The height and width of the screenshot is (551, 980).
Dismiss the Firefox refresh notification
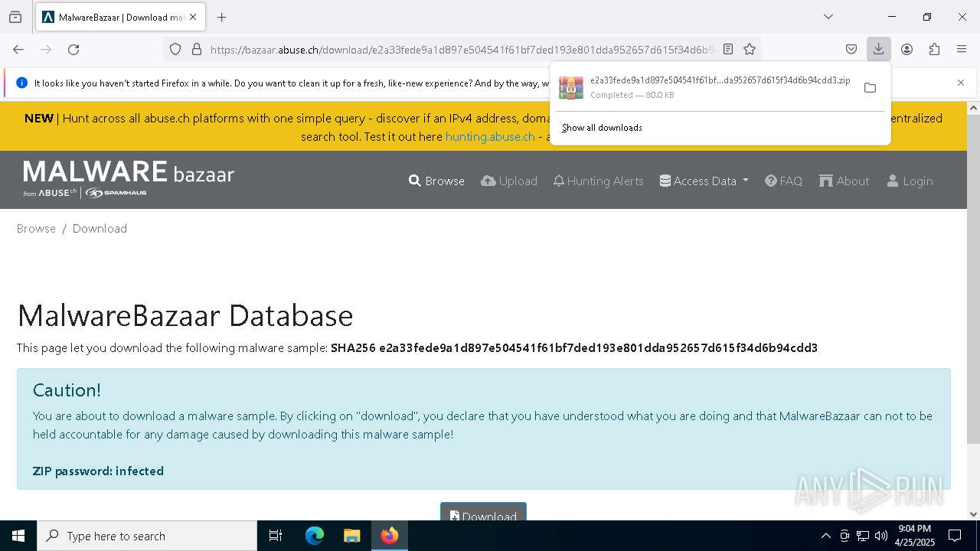coord(961,83)
